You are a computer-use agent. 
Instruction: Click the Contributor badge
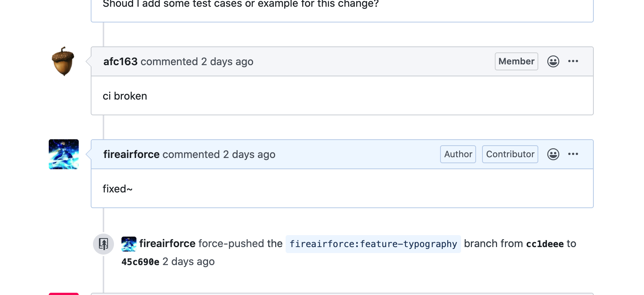(x=510, y=154)
